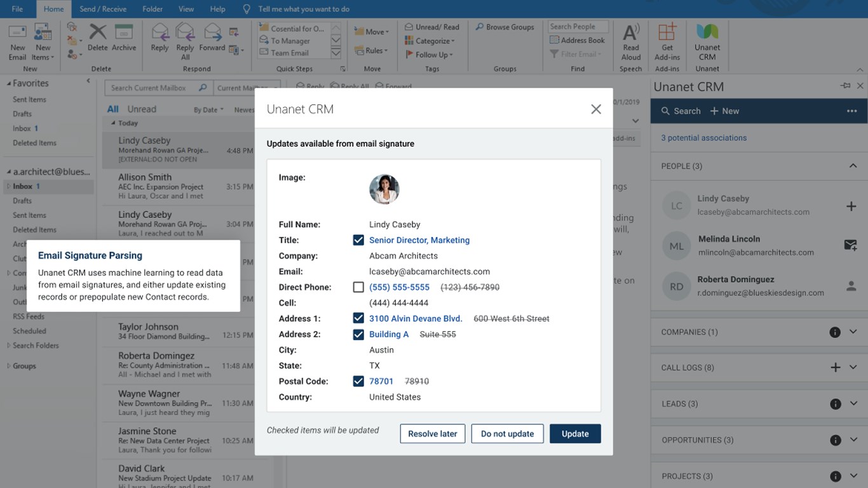
Task: Click New in the Unanet CRM pane
Action: point(724,111)
